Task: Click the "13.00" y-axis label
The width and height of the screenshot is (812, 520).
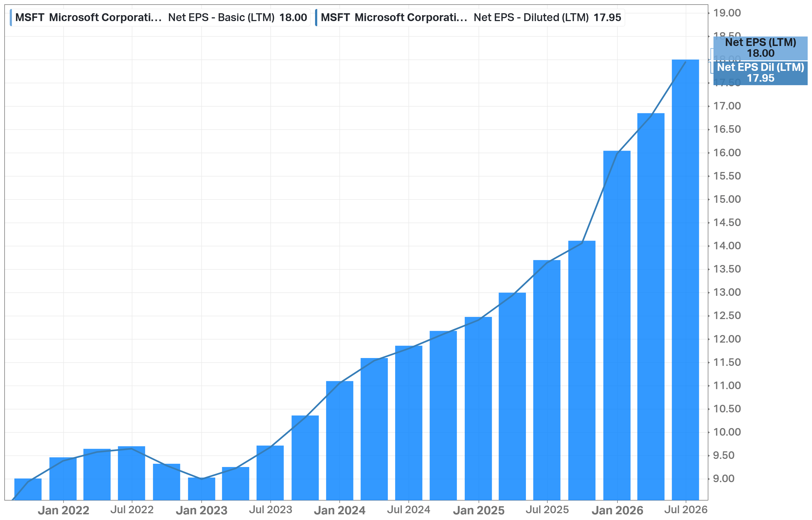Action: (x=727, y=292)
